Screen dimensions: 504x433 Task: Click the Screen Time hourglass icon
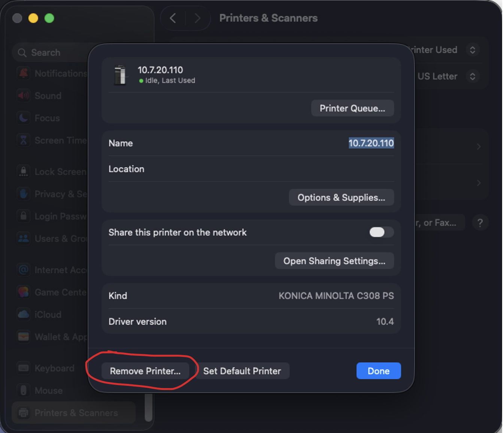(24, 140)
